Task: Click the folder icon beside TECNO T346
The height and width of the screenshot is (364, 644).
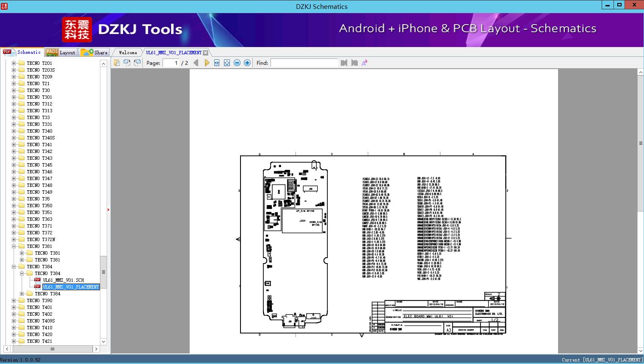Action: click(x=22, y=172)
